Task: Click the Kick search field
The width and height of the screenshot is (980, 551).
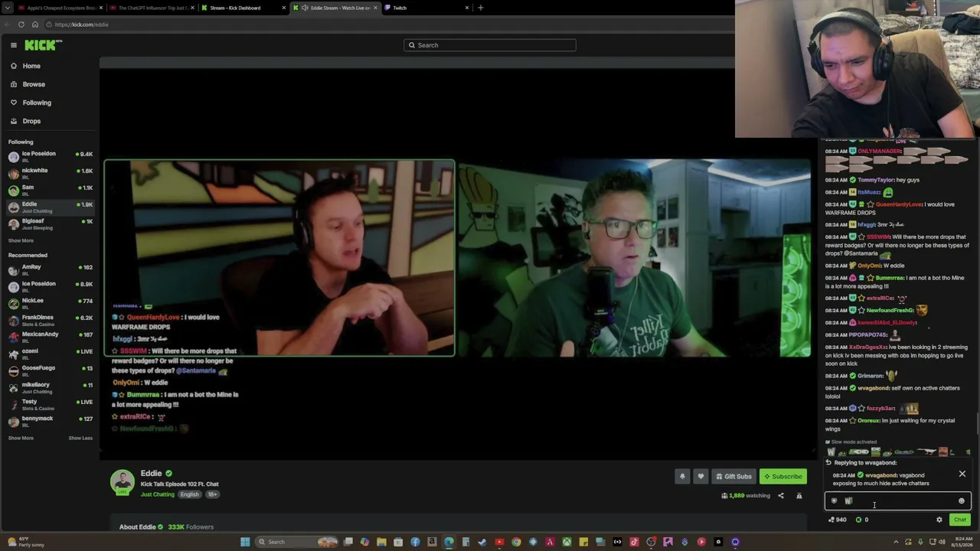Action: [490, 45]
